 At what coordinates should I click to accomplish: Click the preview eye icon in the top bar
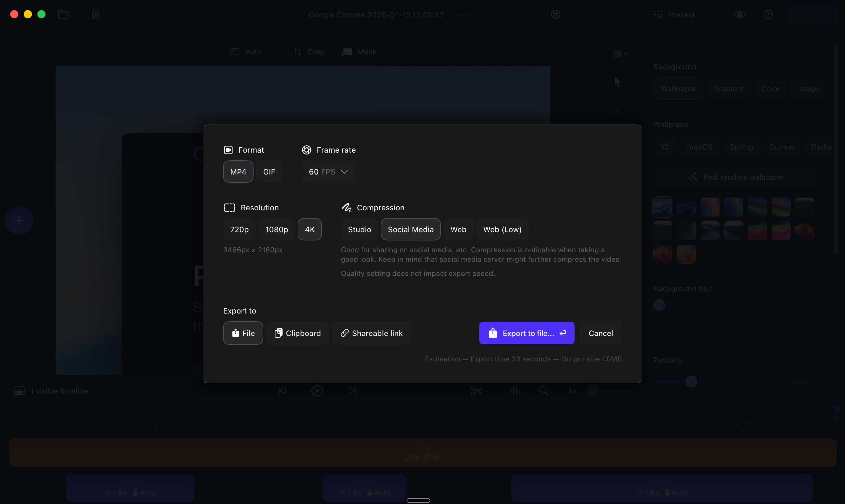(740, 14)
